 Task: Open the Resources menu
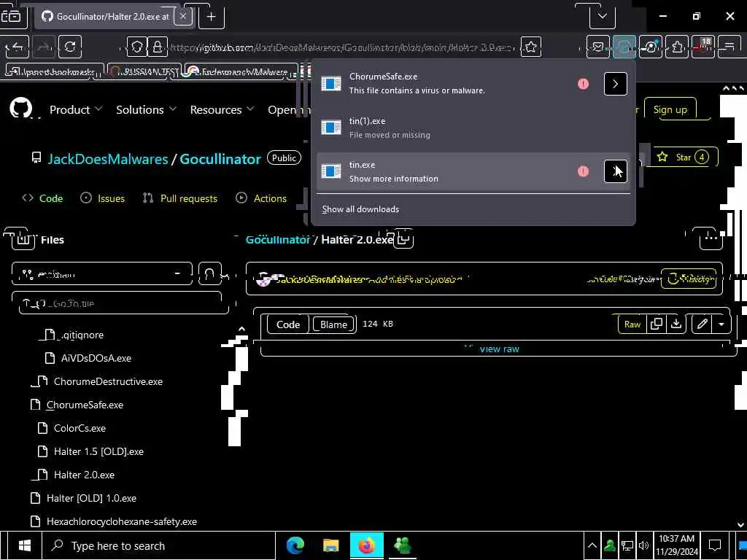click(x=222, y=109)
